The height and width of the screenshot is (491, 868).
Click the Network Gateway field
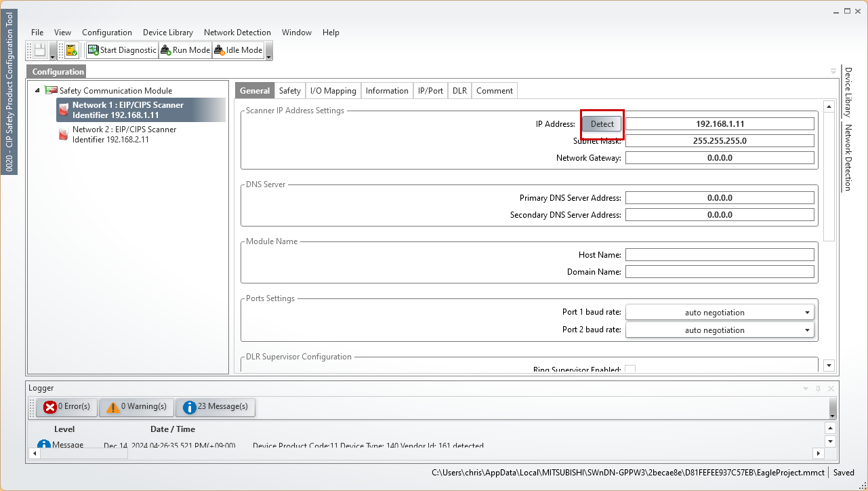coord(720,157)
